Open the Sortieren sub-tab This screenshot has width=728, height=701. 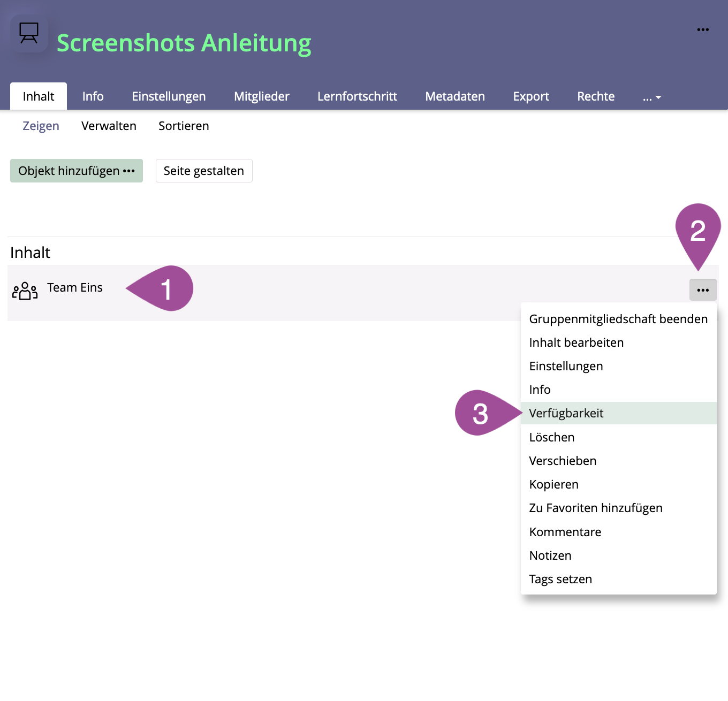[184, 126]
